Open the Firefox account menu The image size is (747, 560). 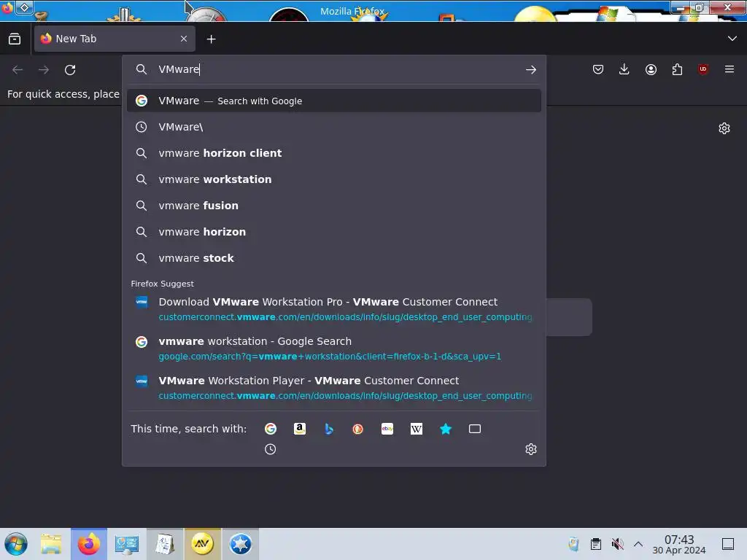[x=651, y=69]
